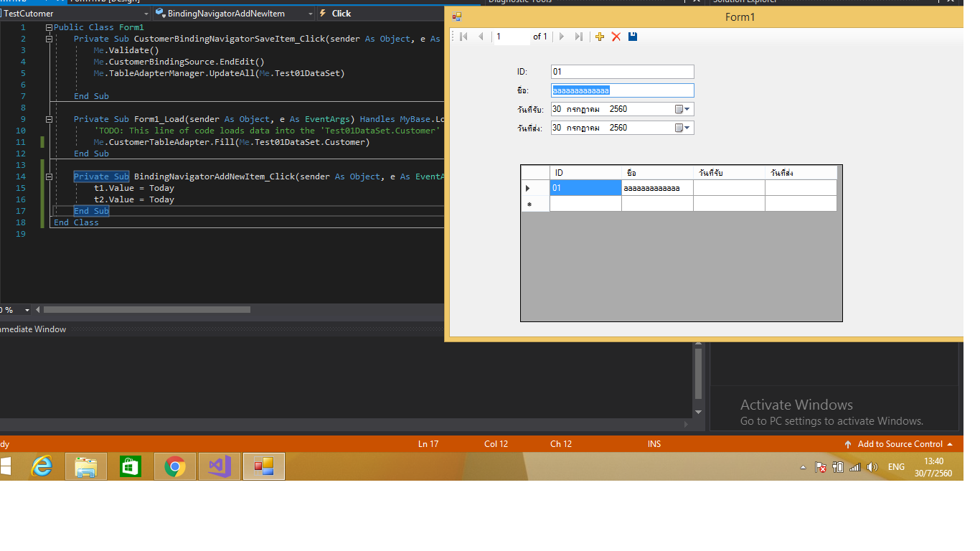
Task: Open BindingNavigatorAddNewItem object dropdown
Action: point(310,14)
